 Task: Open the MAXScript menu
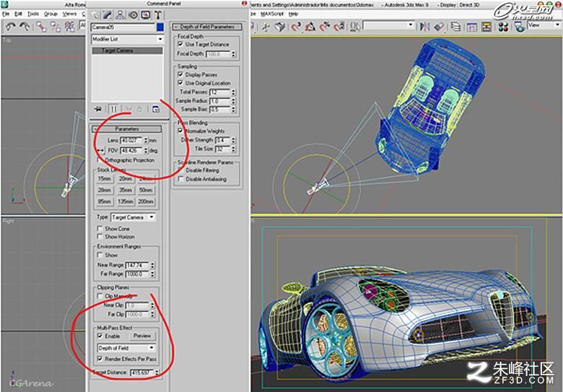click(272, 14)
